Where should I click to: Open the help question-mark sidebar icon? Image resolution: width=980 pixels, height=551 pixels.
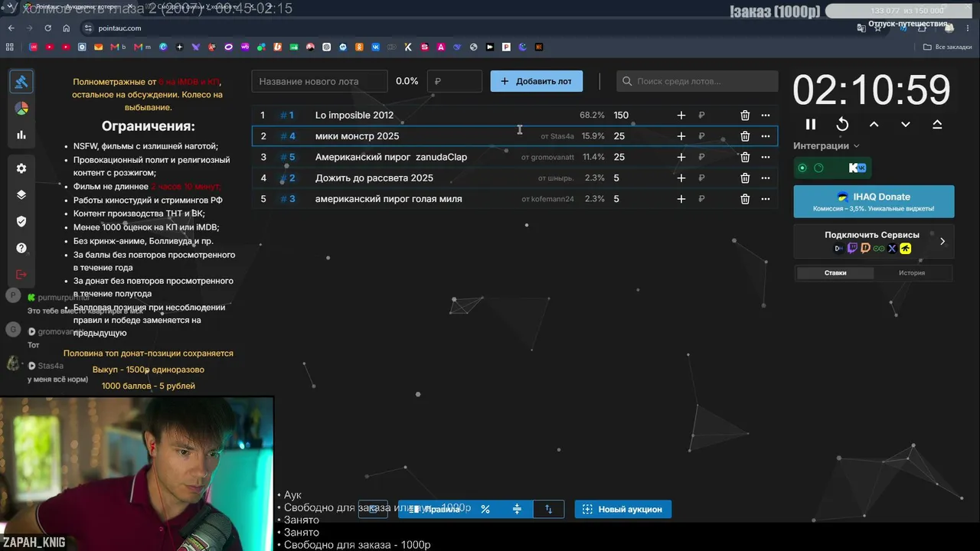click(x=21, y=248)
